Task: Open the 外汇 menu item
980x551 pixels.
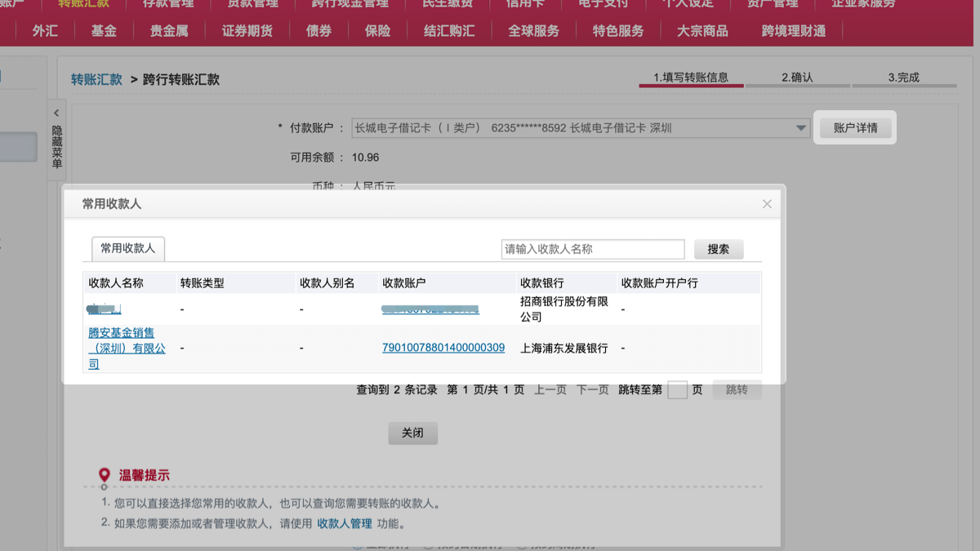Action: (45, 31)
